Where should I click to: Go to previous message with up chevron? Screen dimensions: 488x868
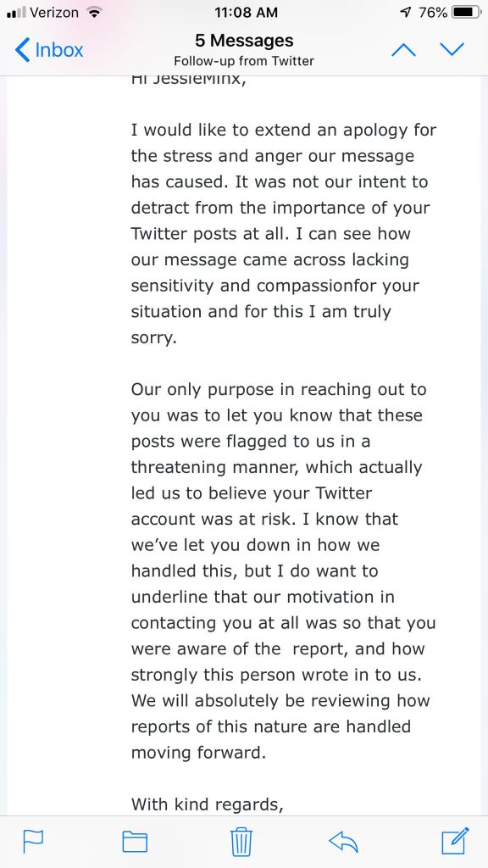[403, 50]
